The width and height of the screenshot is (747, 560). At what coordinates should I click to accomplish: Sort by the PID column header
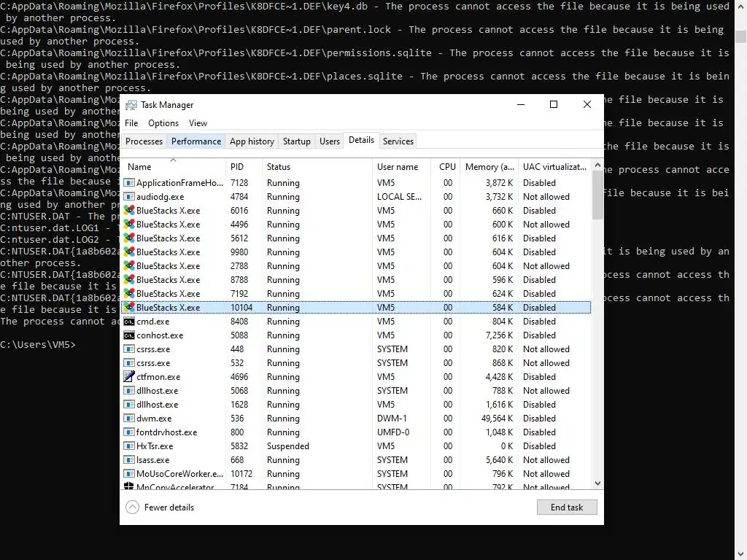[244, 167]
